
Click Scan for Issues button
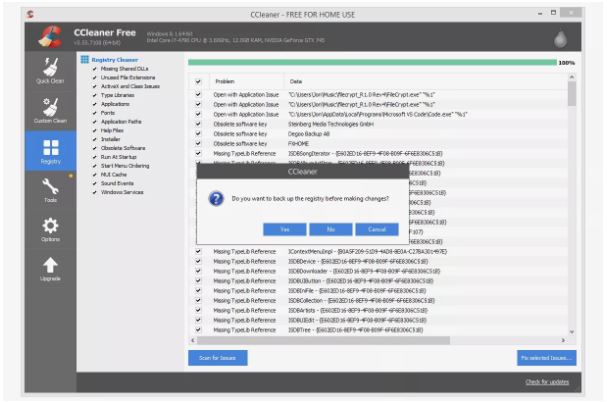click(218, 358)
